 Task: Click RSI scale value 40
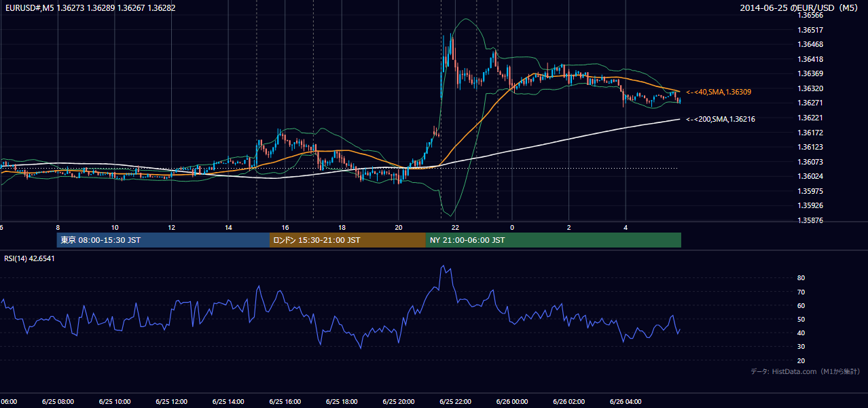pyautogui.click(x=801, y=333)
